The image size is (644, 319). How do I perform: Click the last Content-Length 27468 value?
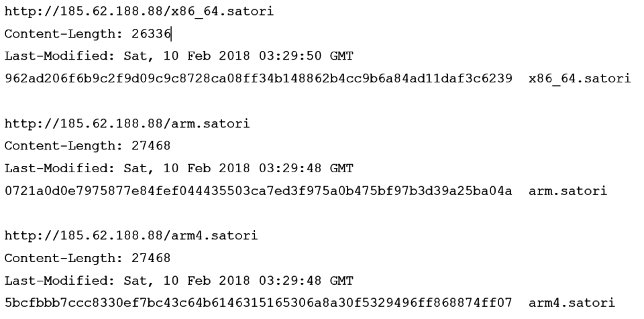(151, 258)
